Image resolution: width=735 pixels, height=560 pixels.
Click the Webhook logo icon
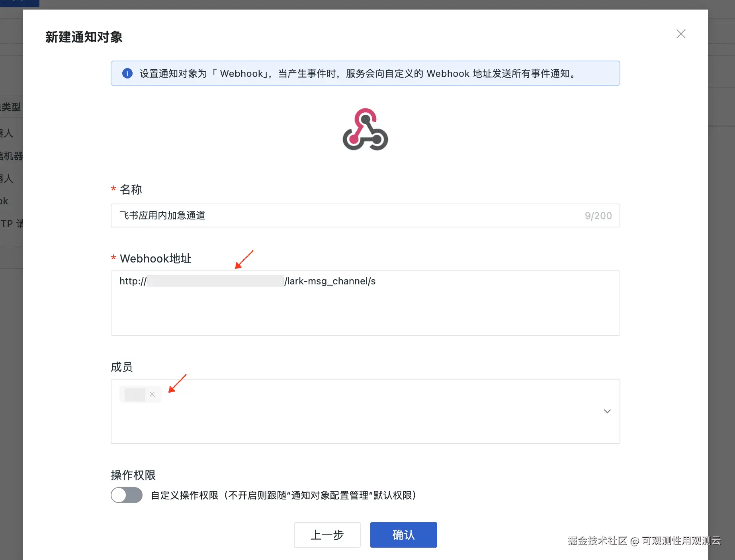pos(365,129)
